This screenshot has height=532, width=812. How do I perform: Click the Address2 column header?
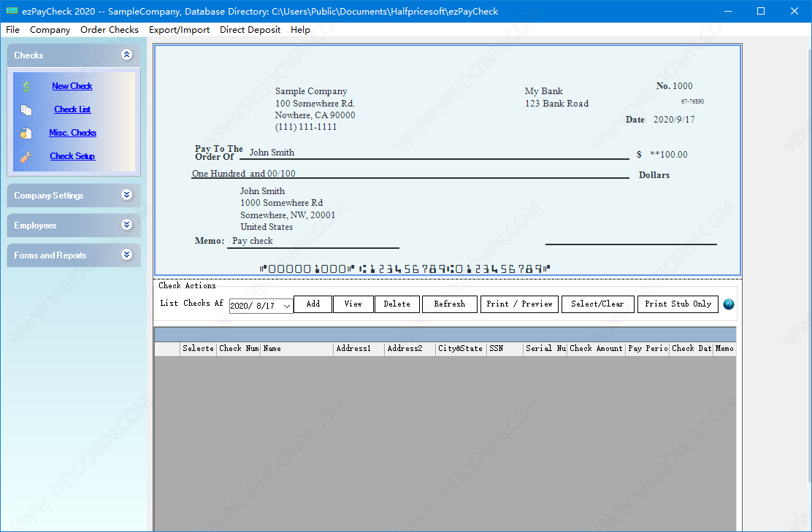click(410, 349)
